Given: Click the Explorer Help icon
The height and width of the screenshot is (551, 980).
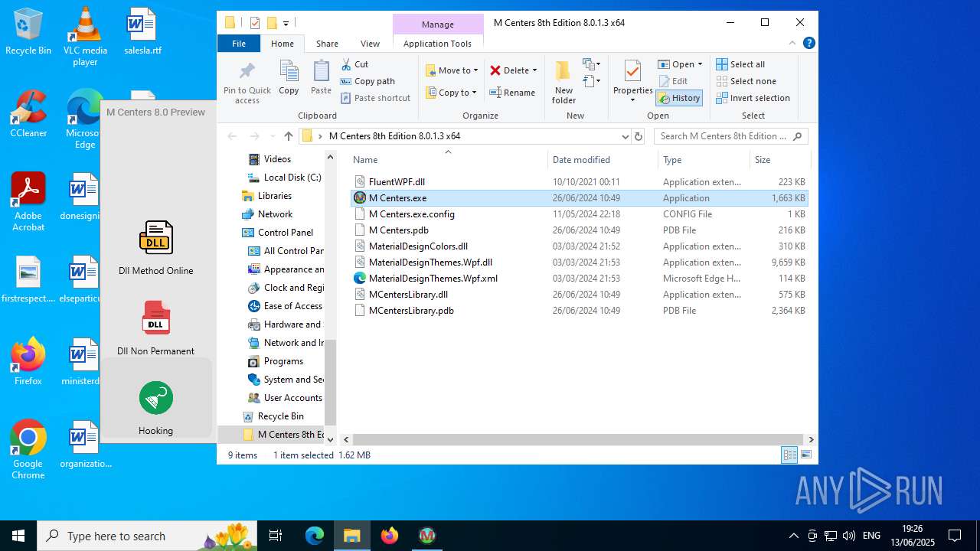Looking at the screenshot, I should point(809,44).
